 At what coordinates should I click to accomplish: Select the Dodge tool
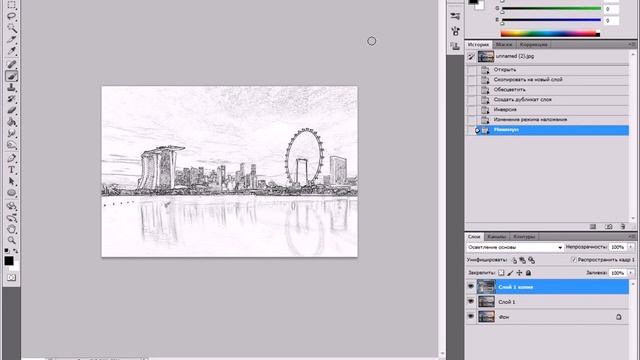point(11,145)
